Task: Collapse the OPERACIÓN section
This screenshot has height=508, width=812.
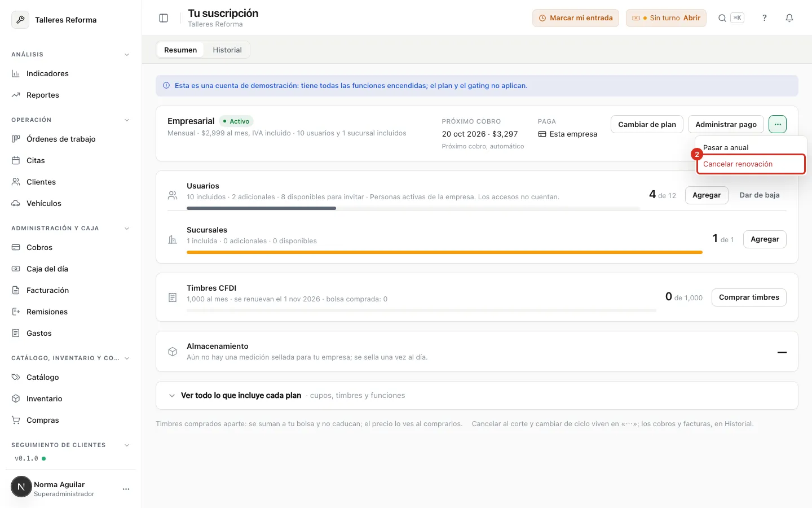Action: (127, 120)
